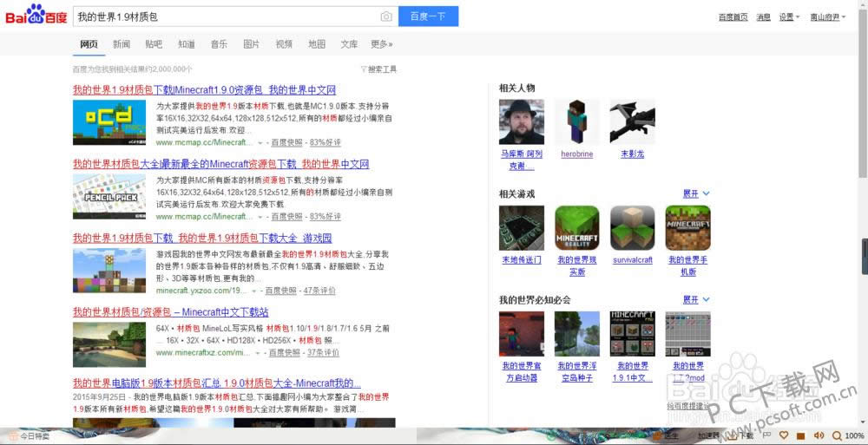Open 搜索工具 filter tools
868x445 pixels.
click(378, 69)
